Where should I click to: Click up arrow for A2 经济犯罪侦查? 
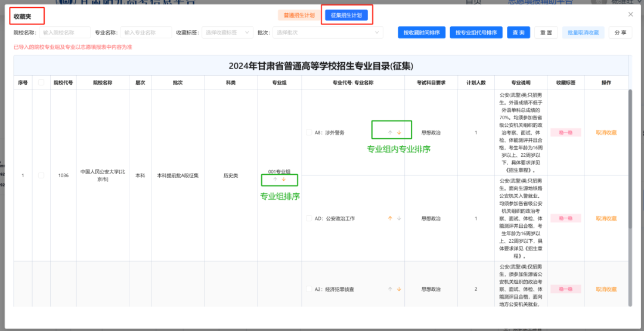coord(390,289)
